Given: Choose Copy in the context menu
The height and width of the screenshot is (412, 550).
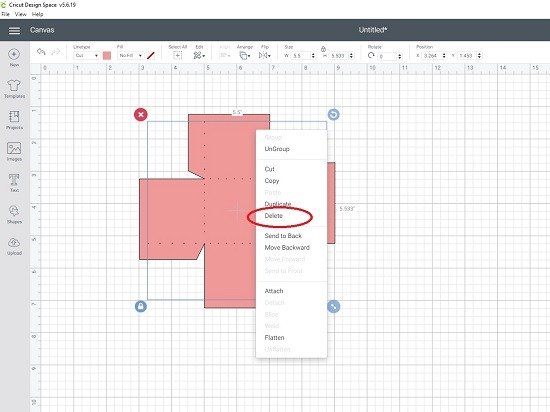Looking at the screenshot, I should [272, 181].
